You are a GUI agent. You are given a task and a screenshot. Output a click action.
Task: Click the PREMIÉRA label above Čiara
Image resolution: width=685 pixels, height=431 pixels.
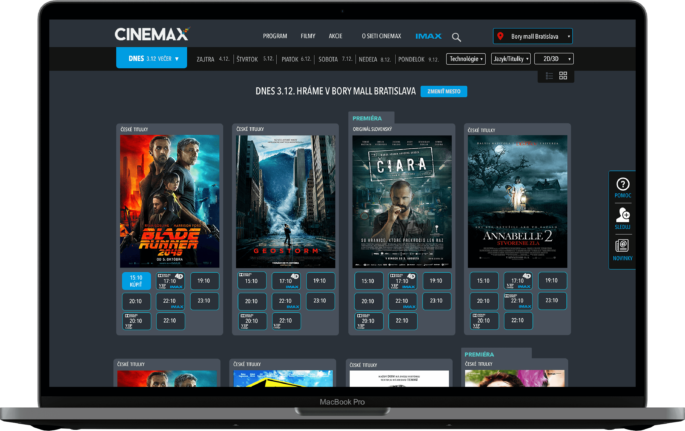coord(367,118)
